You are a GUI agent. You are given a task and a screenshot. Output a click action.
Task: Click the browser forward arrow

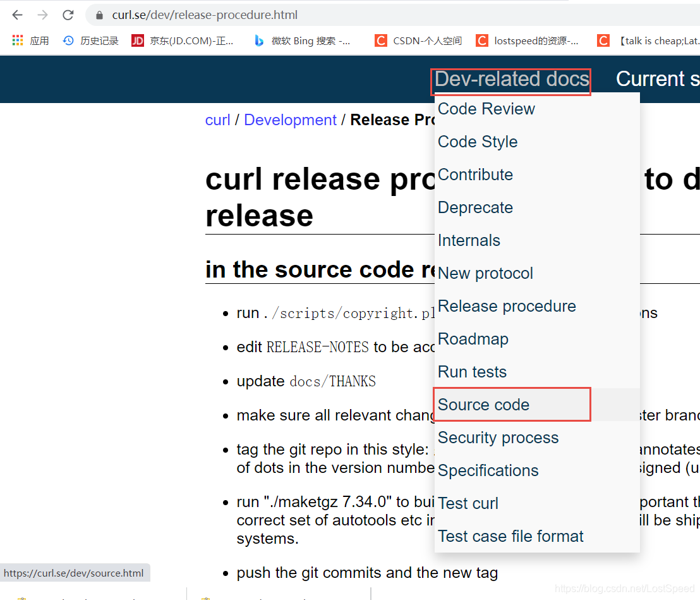pyautogui.click(x=42, y=15)
